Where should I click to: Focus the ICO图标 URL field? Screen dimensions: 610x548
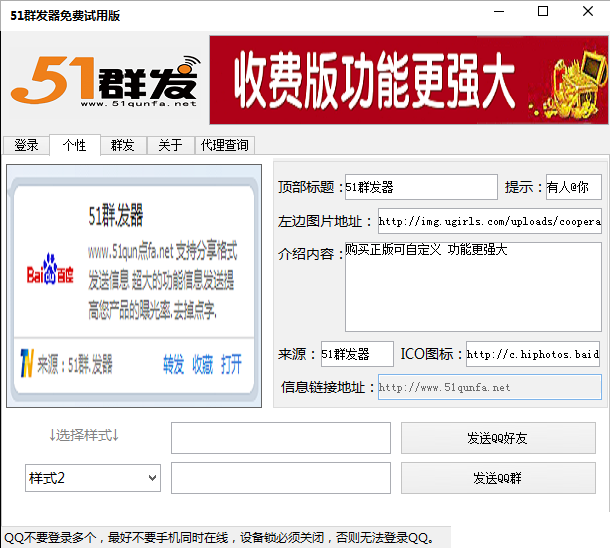[x=533, y=354]
